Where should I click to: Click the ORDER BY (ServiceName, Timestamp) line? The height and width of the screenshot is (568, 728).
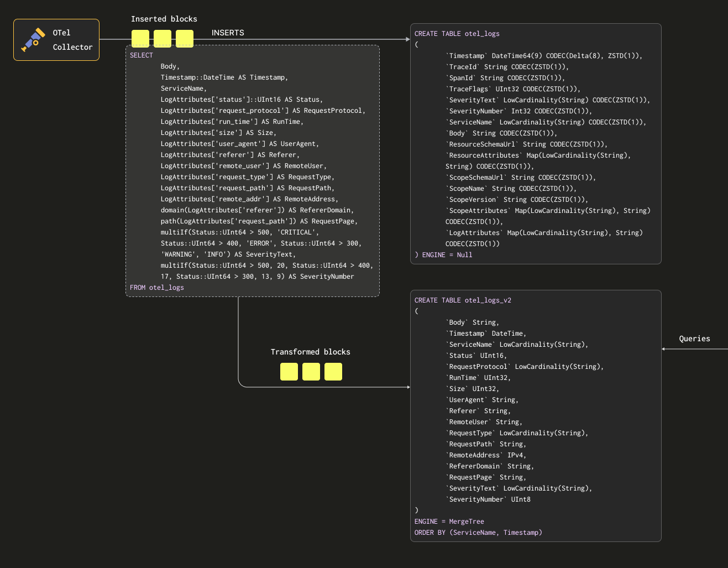478,533
